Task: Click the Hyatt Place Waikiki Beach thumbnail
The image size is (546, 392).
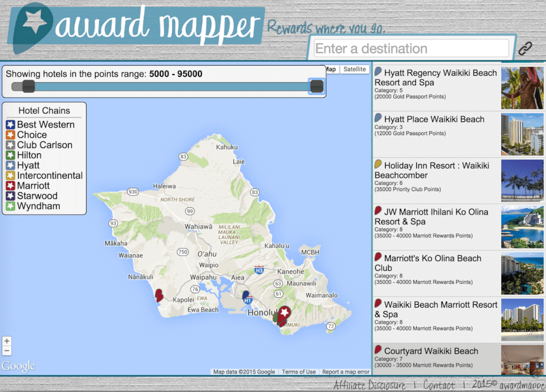Action: point(522,134)
